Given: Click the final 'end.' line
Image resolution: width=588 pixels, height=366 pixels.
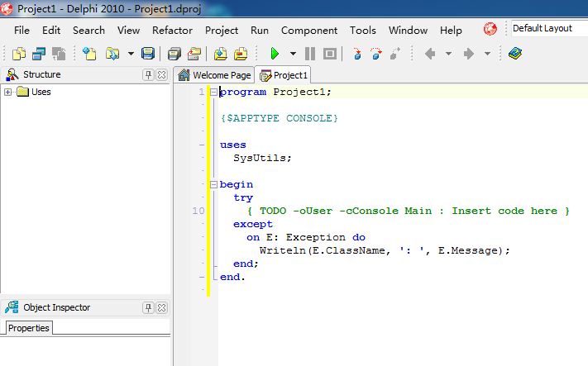Looking at the screenshot, I should (232, 278).
